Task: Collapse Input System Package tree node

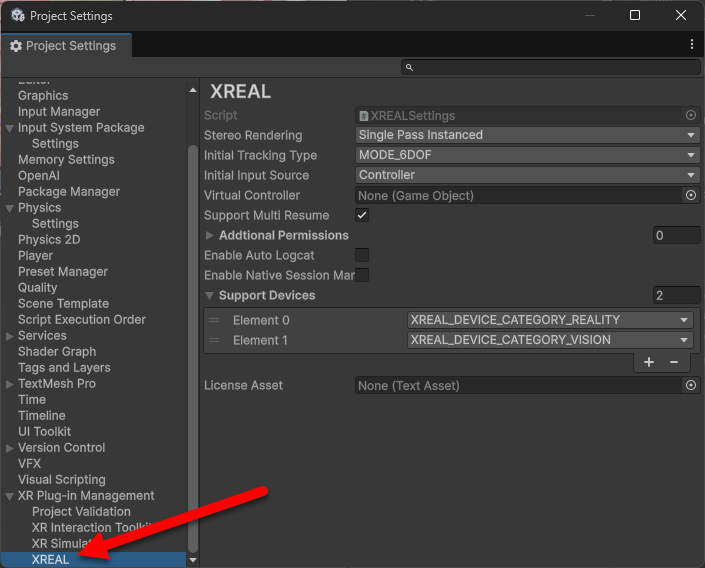Action: (x=9, y=128)
